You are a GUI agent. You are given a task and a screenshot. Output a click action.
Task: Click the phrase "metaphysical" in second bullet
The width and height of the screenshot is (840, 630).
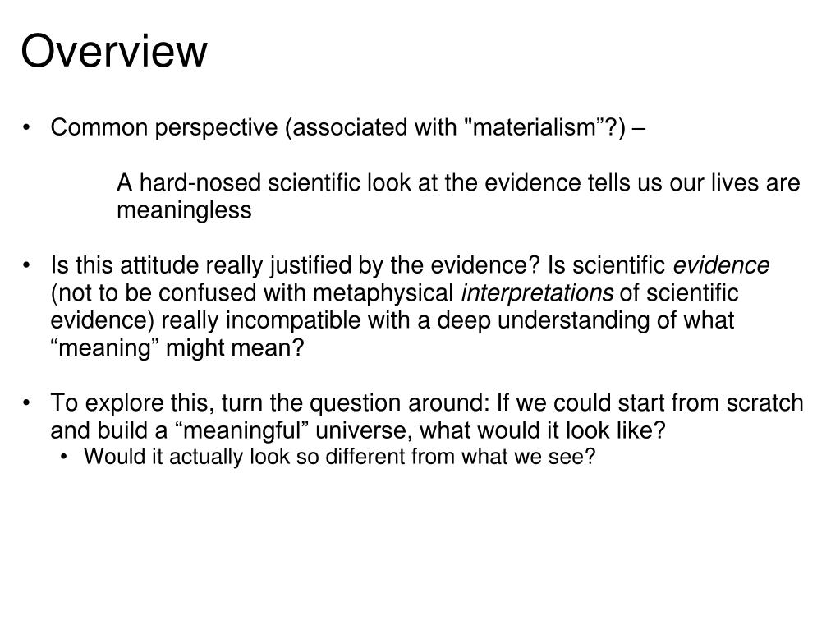(x=383, y=292)
